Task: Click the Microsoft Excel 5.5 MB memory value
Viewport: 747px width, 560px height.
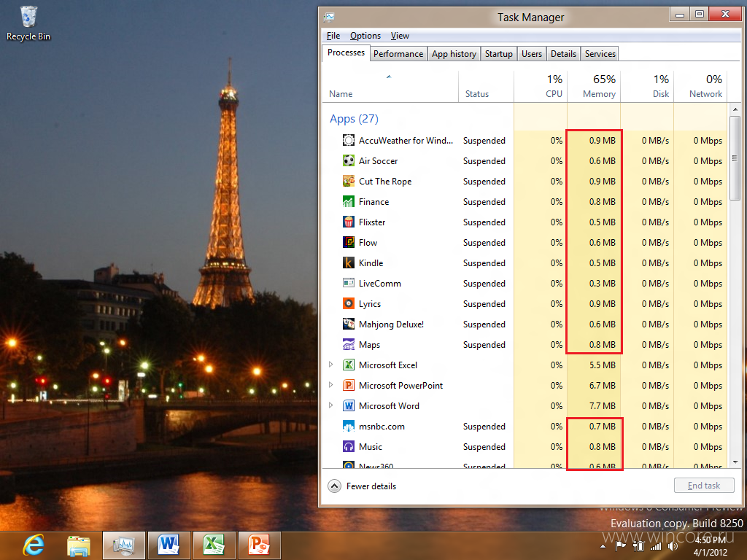Action: coord(602,365)
